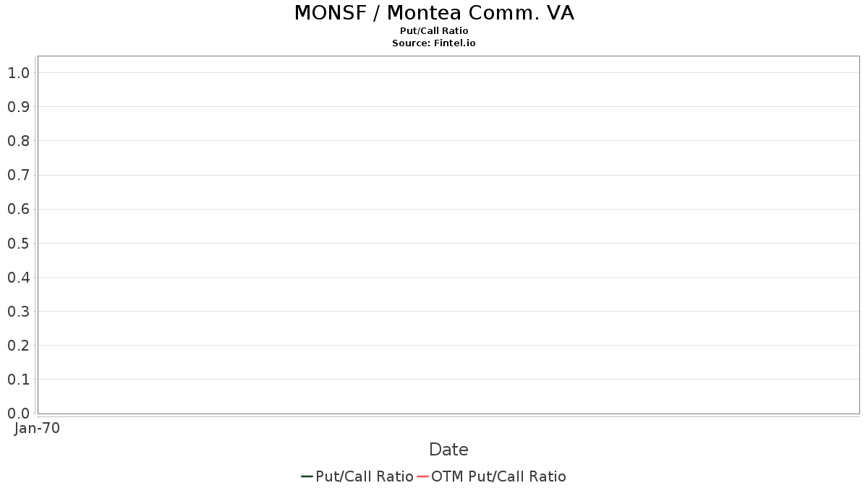Click the Source: Fintel.io text
This screenshot has width=868, height=488.
[434, 43]
